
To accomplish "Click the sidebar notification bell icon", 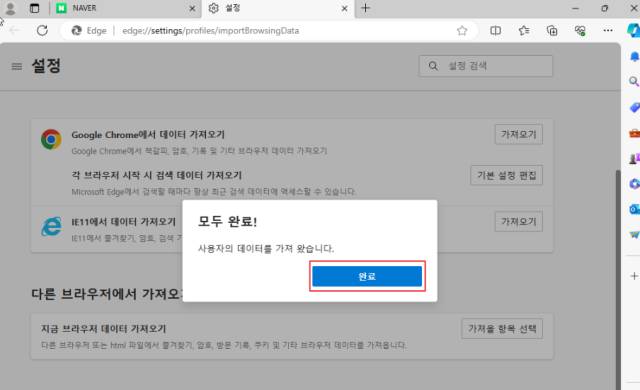I will pyautogui.click(x=634, y=56).
